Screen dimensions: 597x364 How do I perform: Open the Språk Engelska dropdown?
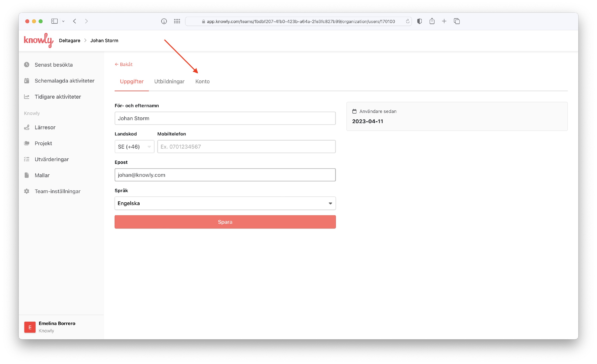pyautogui.click(x=225, y=203)
